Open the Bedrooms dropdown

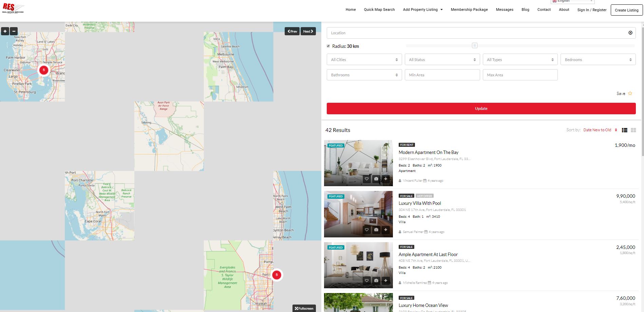point(598,60)
